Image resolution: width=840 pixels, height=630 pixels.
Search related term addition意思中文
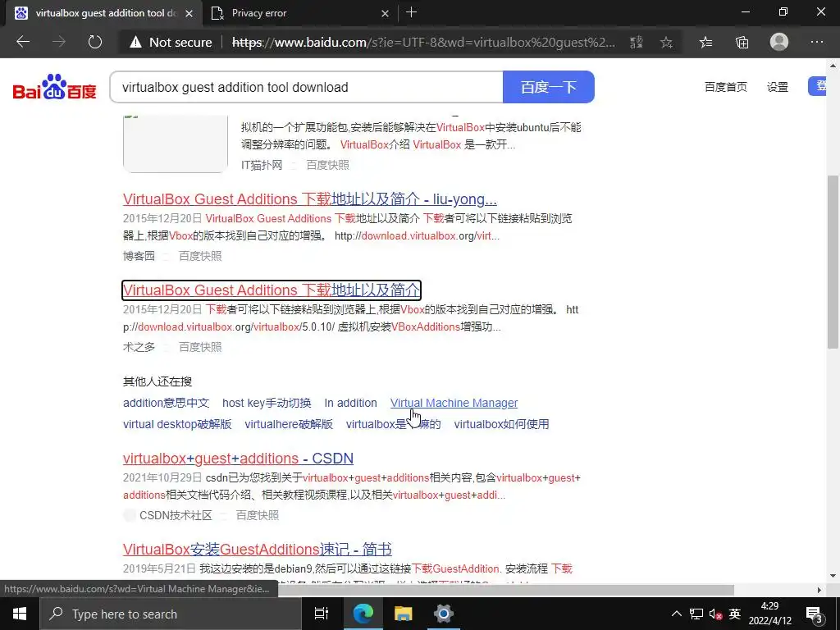pos(166,403)
